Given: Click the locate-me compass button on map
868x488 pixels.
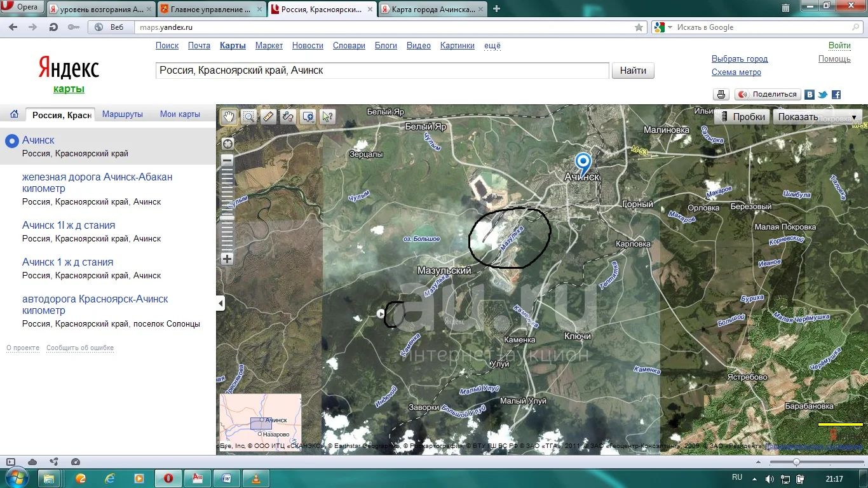Looking at the screenshot, I should [x=227, y=144].
